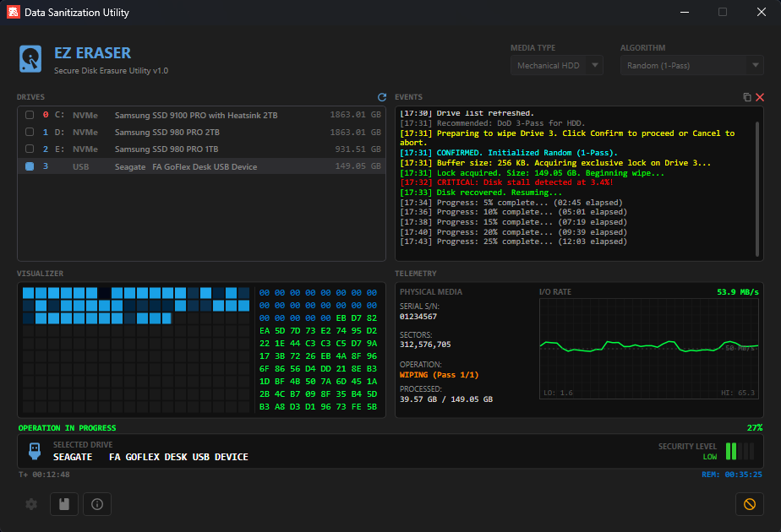Click the 149.05 GB size in drives list

click(358, 166)
